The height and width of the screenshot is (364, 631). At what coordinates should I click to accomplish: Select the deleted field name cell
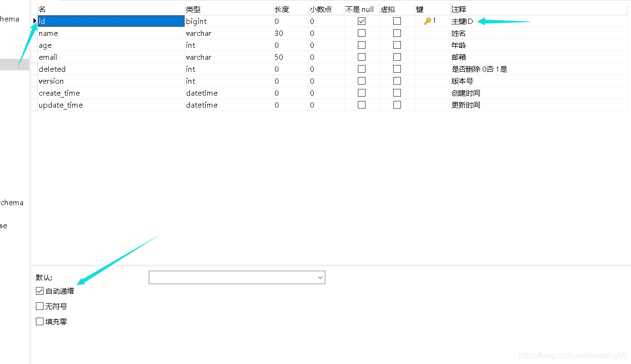[111, 69]
